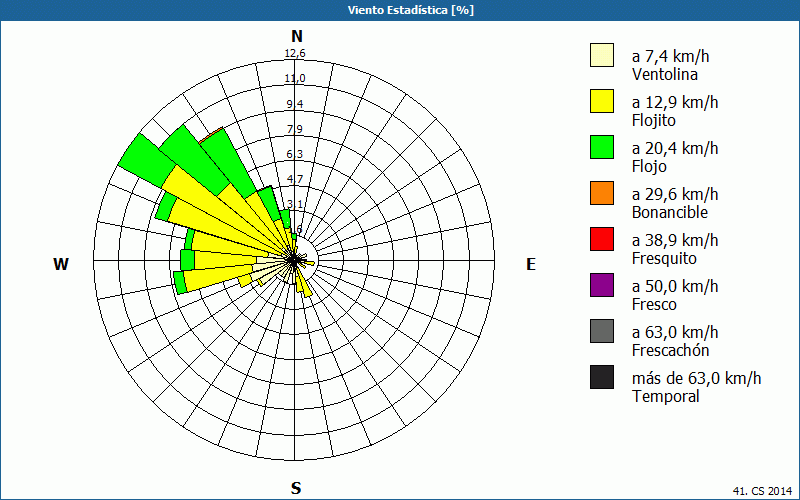Click the 12,6 ring scale value
Viewport: 800px width, 500px height.
(295, 53)
